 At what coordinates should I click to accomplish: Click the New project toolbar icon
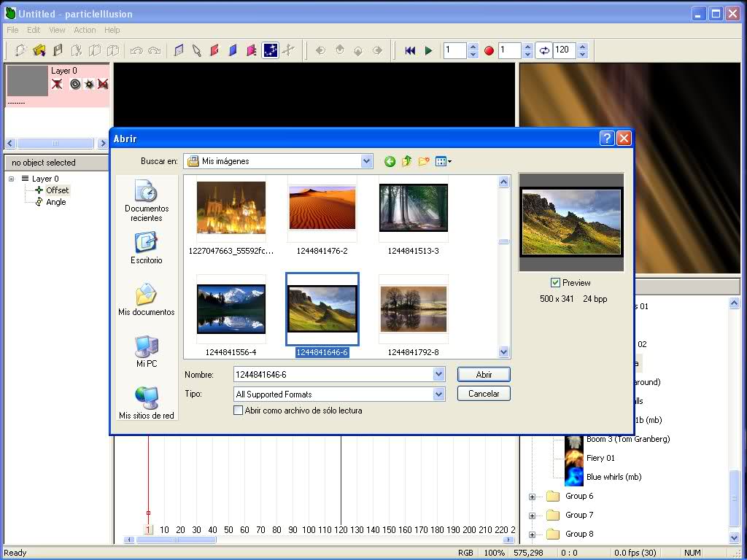point(20,50)
